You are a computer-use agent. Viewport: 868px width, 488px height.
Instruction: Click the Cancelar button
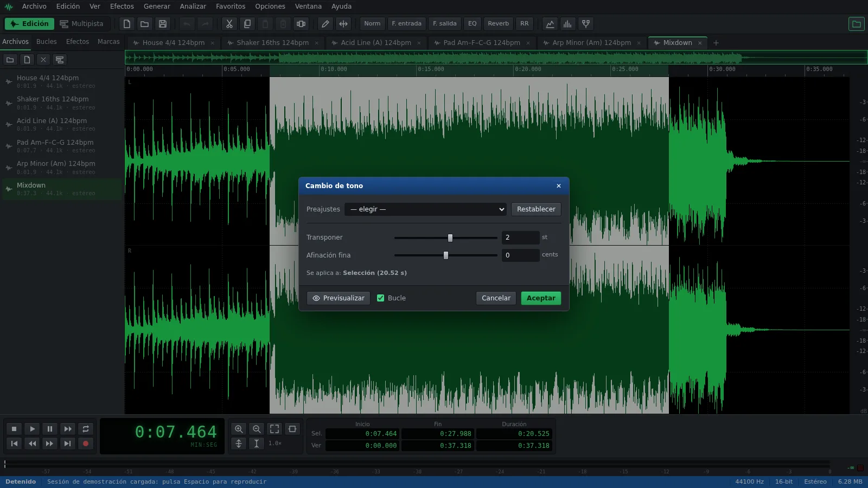click(x=496, y=298)
